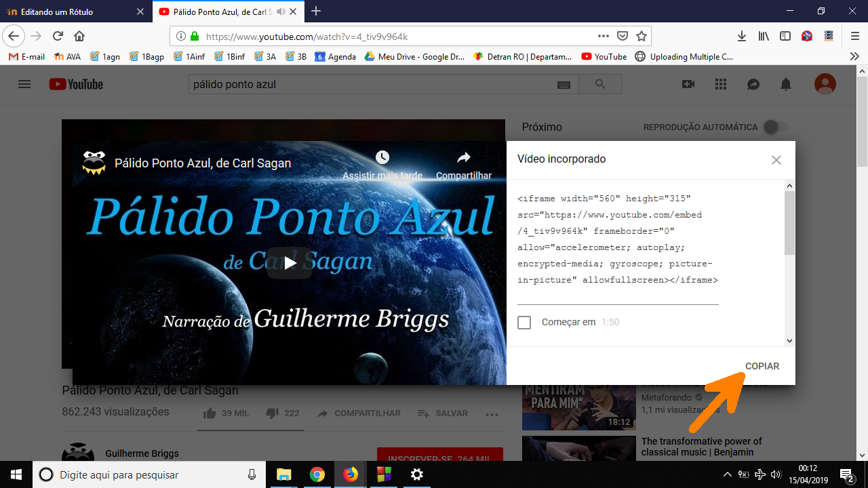Open the Agenda bookmark
This screenshot has width=868, height=488.
pos(335,57)
